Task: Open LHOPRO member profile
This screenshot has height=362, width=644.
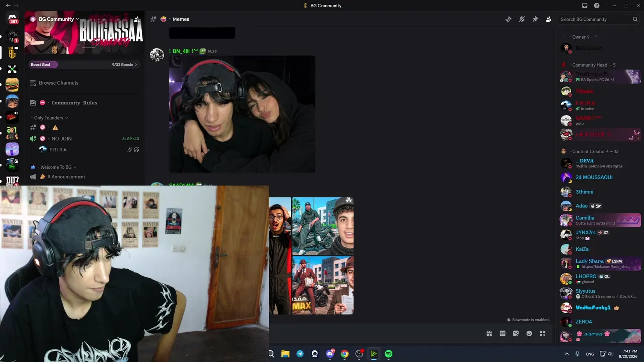Action: coord(601,278)
